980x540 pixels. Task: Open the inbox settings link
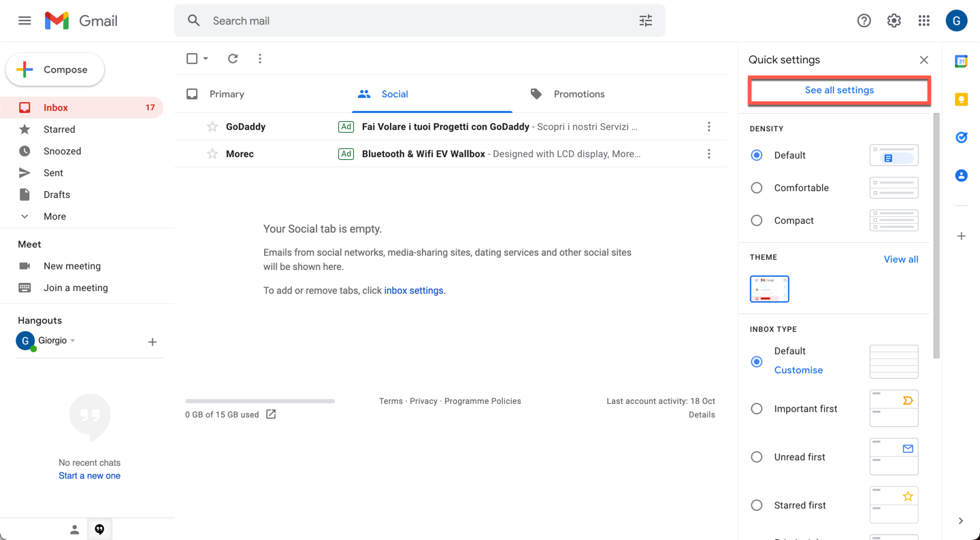click(414, 290)
